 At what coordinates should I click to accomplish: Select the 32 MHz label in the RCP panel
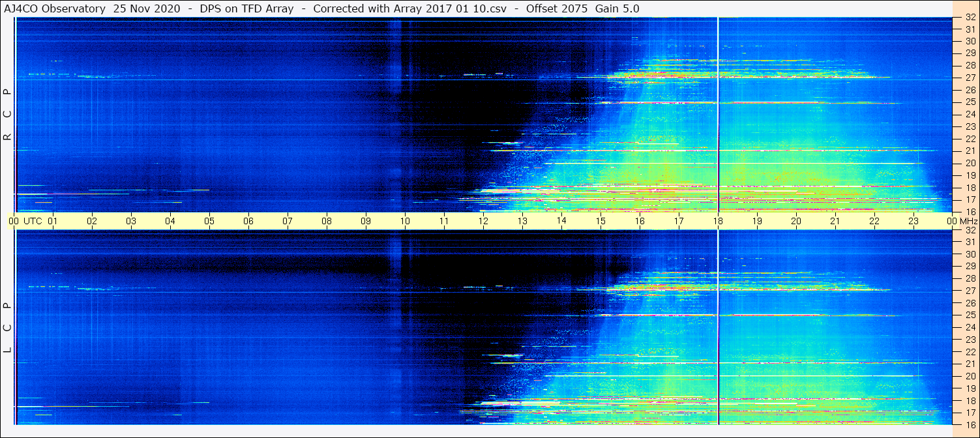970,18
